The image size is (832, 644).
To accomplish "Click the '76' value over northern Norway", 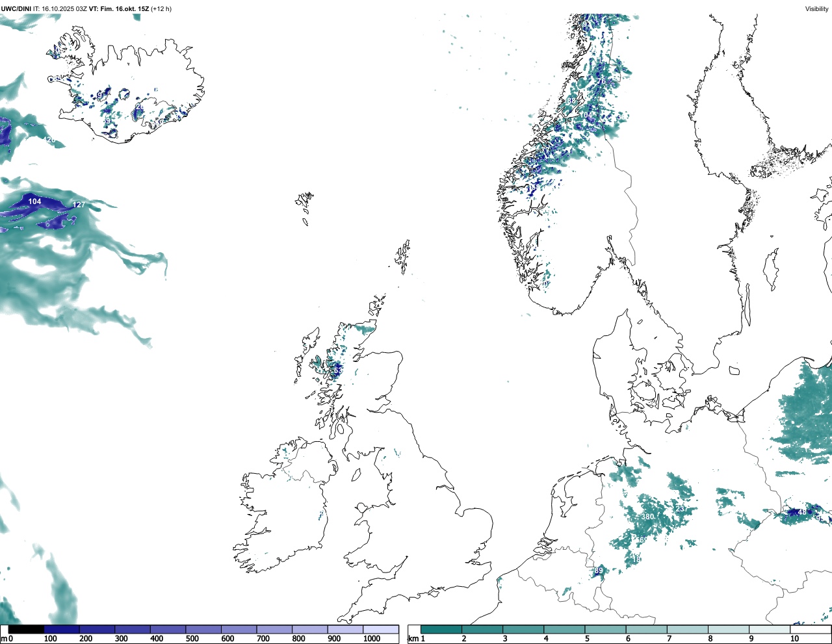I will point(601,81).
